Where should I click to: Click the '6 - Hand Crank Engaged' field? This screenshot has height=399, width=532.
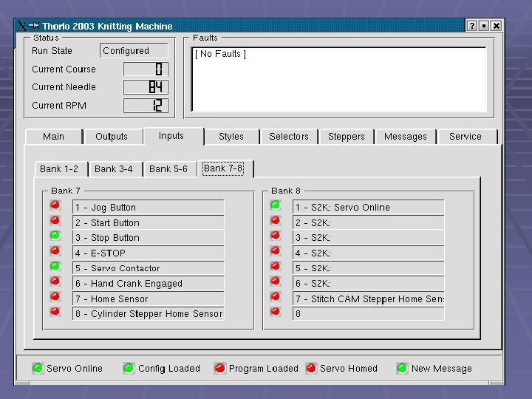149,283
